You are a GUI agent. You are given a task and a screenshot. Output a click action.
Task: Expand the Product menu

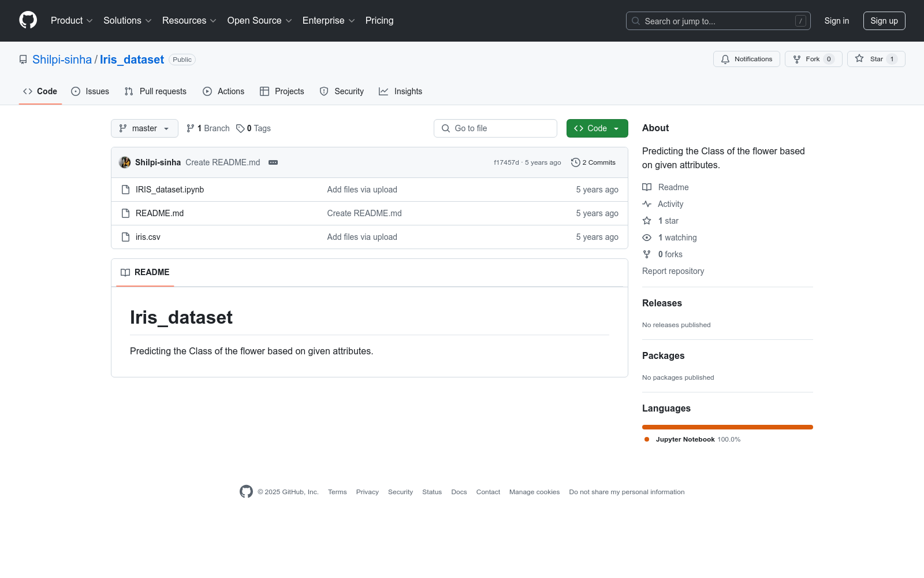click(x=72, y=20)
